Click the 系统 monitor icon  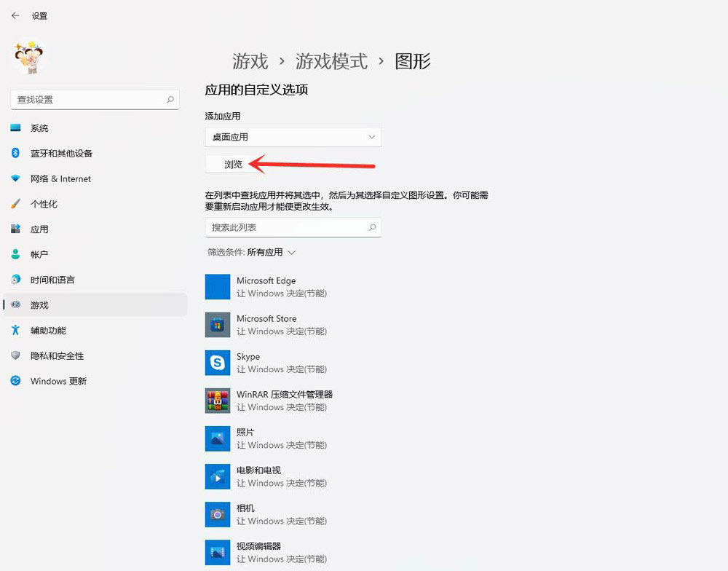(15, 127)
